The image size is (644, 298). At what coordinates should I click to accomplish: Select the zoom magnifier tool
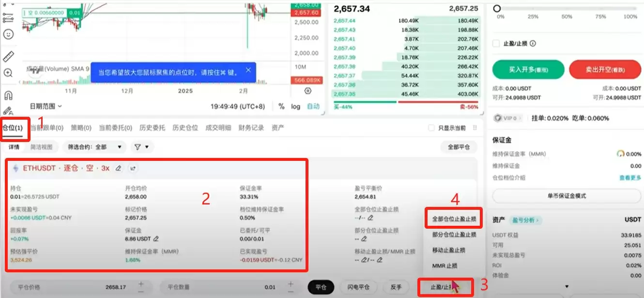9,71
